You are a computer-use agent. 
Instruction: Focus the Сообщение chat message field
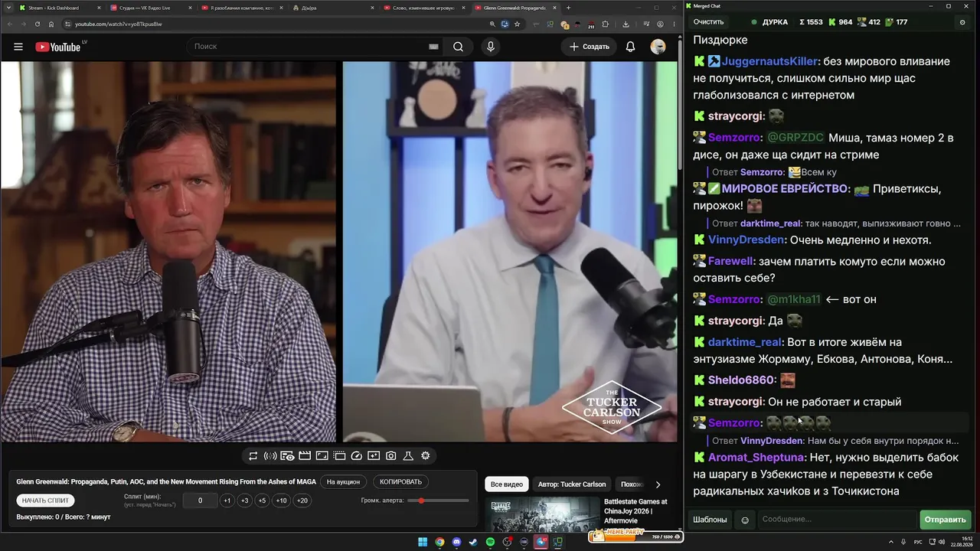837,520
